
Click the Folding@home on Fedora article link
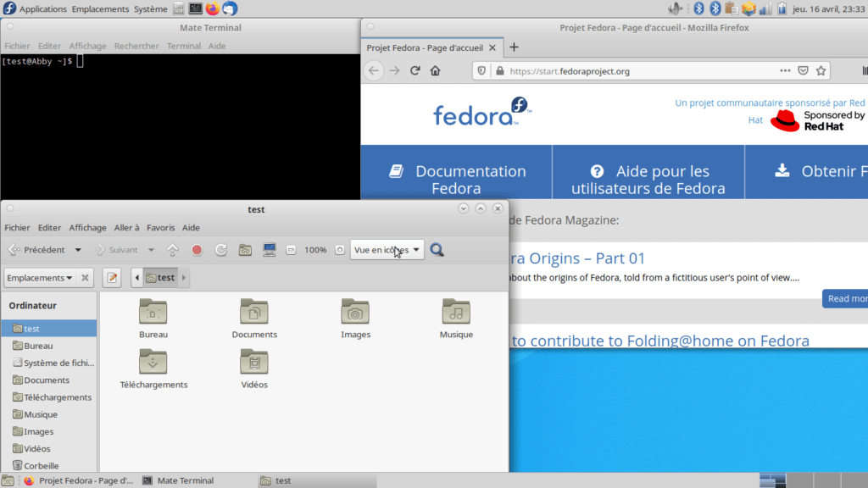point(660,341)
